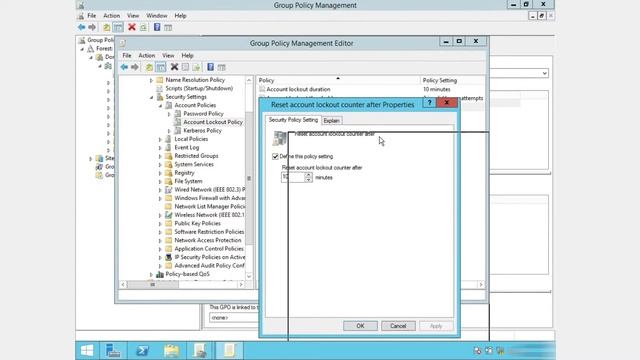Collapse the Security Settings node
The width and height of the screenshot is (640, 360).
pyautogui.click(x=151, y=97)
